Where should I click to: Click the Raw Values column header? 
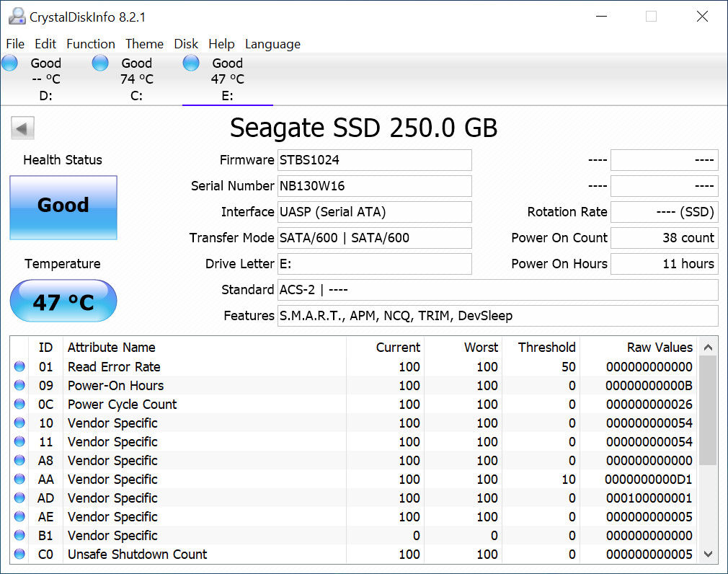(660, 348)
